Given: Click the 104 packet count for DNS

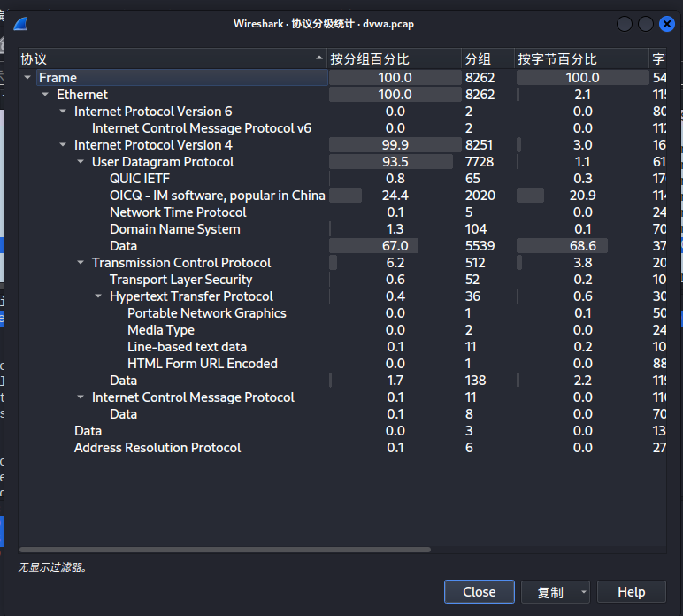Looking at the screenshot, I should 476,229.
